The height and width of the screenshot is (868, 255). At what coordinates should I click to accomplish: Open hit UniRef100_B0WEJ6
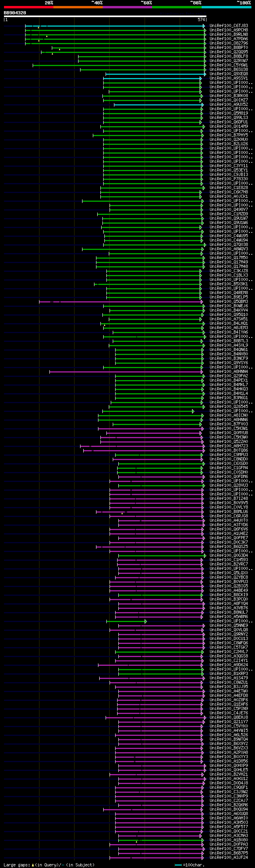point(229,306)
